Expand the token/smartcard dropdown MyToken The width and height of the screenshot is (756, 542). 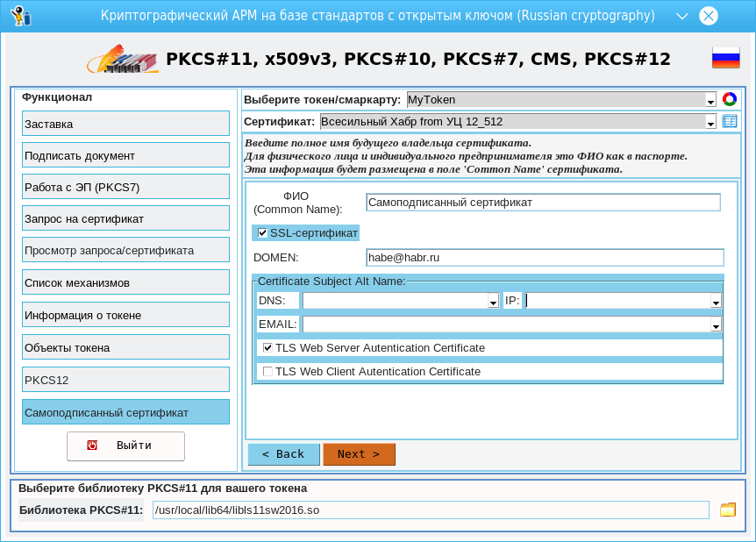tap(710, 100)
